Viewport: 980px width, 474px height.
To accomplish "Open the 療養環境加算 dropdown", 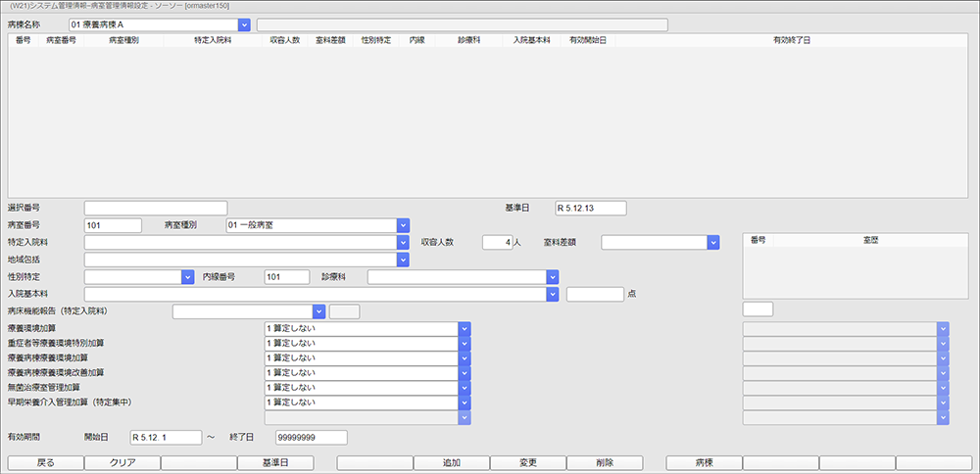I will [x=465, y=328].
